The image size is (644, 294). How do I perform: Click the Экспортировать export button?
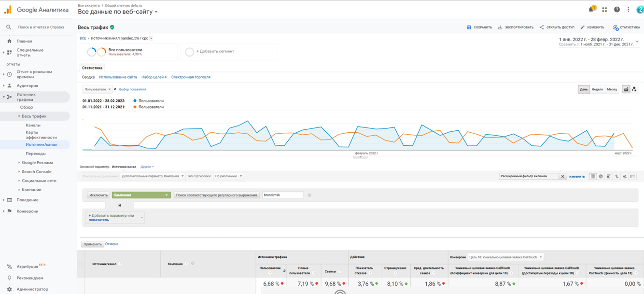click(516, 28)
